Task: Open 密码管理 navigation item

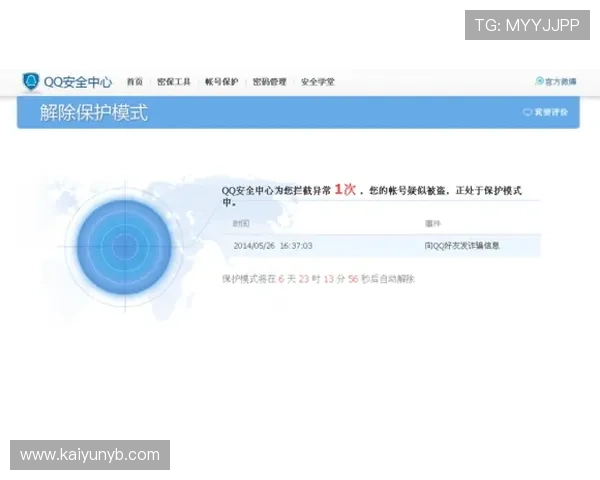Action: 269,82
